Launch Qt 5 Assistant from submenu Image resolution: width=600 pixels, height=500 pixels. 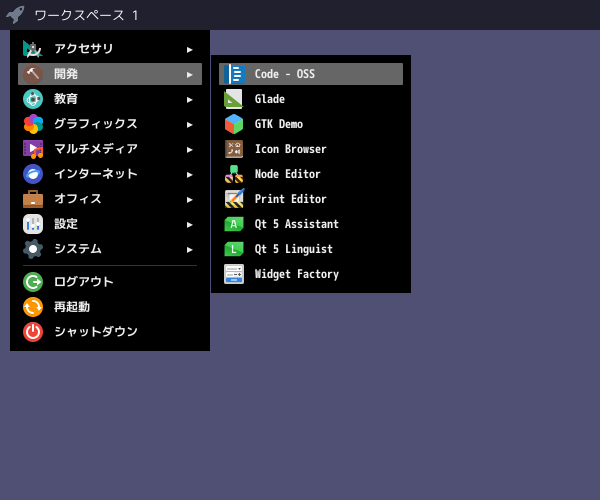(x=311, y=224)
